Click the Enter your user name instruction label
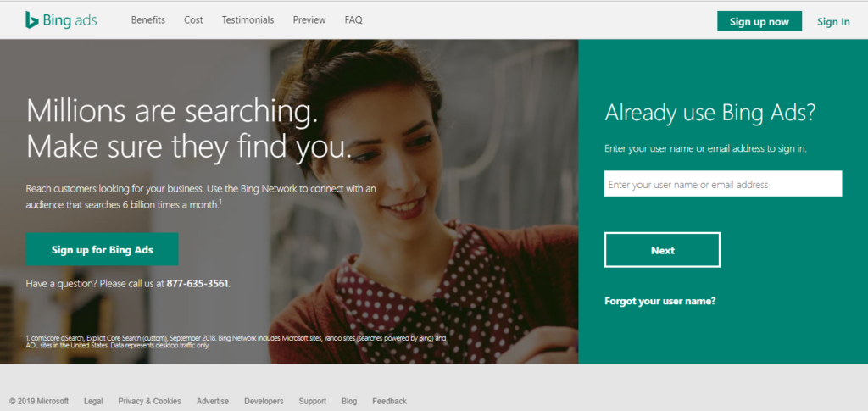The image size is (868, 411). point(706,149)
